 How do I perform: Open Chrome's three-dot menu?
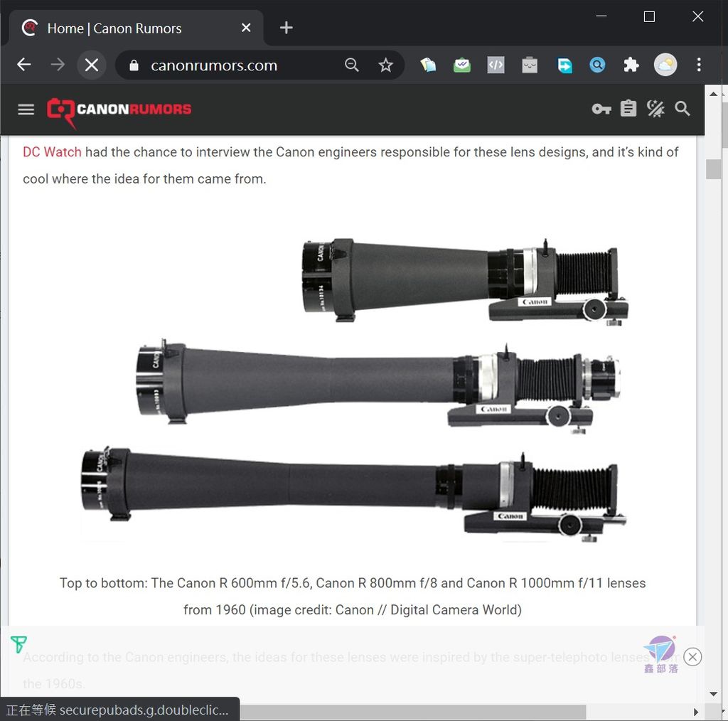[699, 65]
